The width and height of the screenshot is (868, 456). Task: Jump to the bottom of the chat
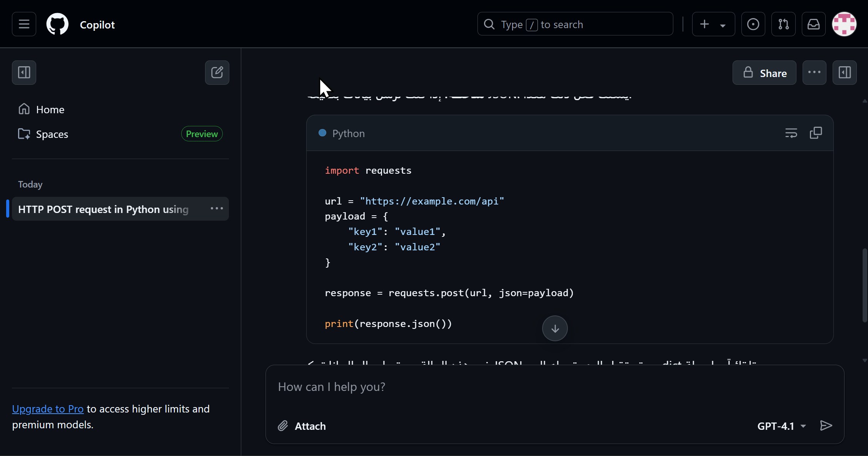point(555,329)
